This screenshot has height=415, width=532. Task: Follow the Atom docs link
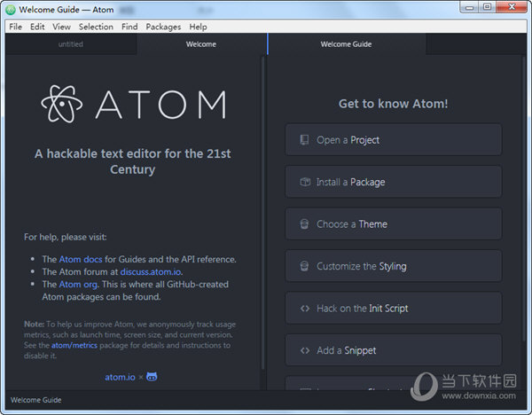(81, 259)
